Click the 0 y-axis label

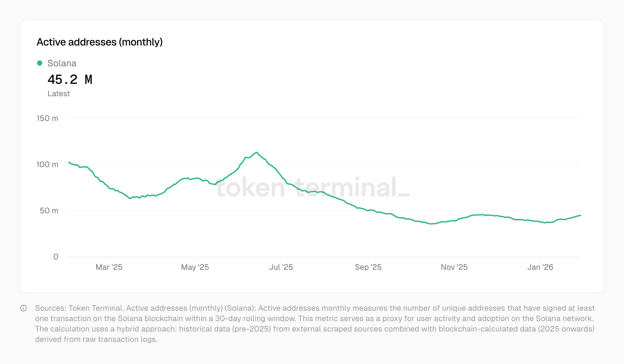click(x=56, y=257)
